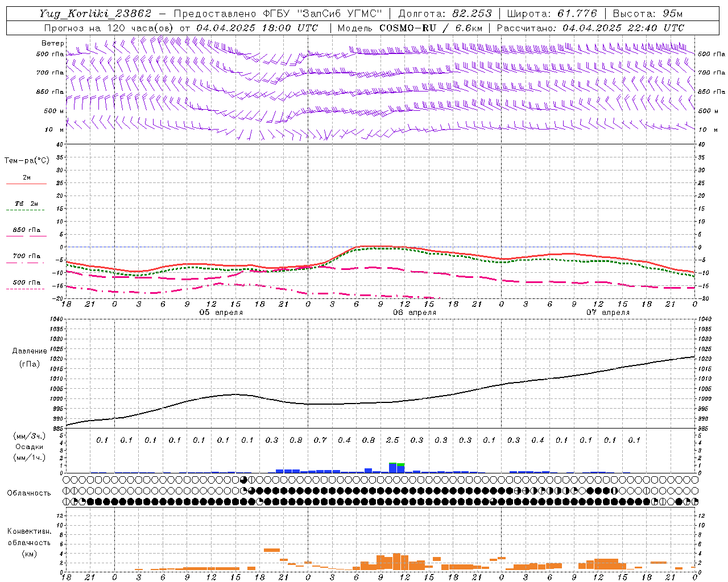Select the Осадки precipitation label
The width and height of the screenshot is (728, 582).
(30, 447)
